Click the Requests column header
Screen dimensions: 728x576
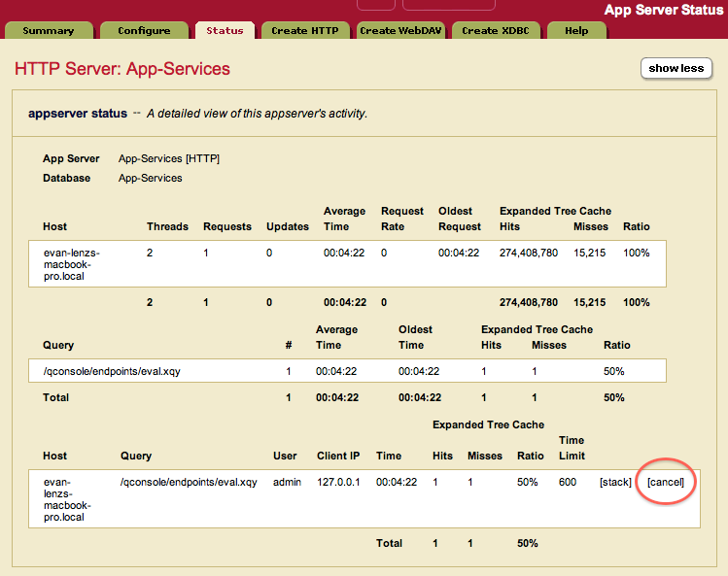pos(227,226)
